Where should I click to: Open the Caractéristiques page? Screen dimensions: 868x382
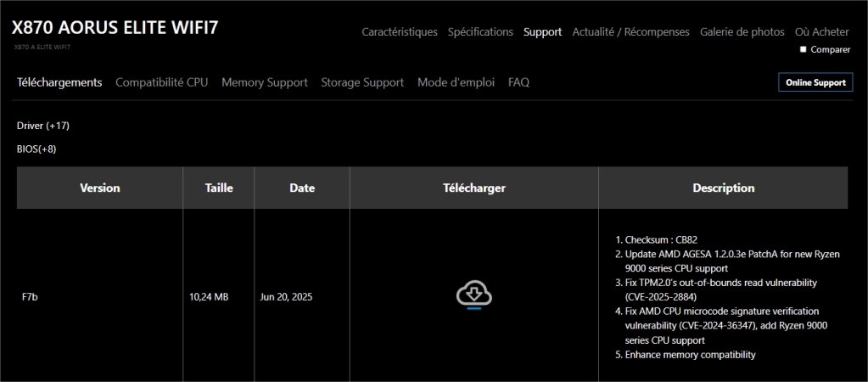tap(400, 32)
